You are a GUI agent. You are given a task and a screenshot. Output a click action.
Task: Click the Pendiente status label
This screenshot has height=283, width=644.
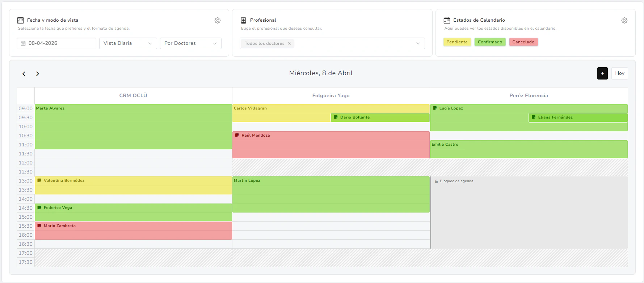pyautogui.click(x=457, y=42)
